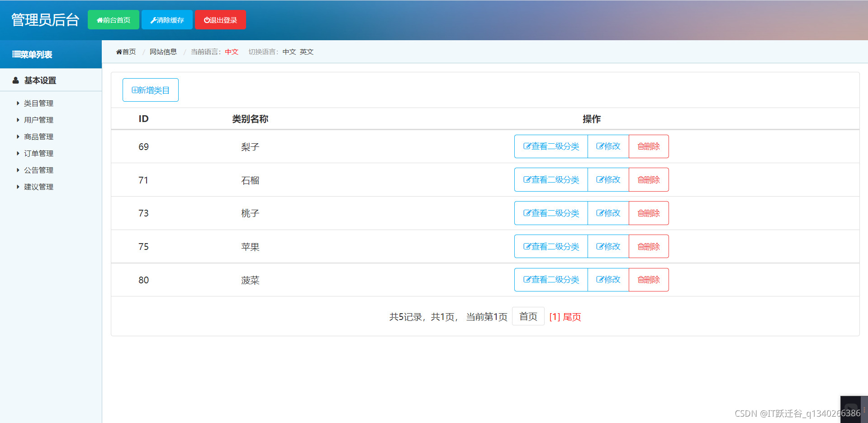View 二级分类 for 桃子
The image size is (868, 423).
(x=551, y=213)
